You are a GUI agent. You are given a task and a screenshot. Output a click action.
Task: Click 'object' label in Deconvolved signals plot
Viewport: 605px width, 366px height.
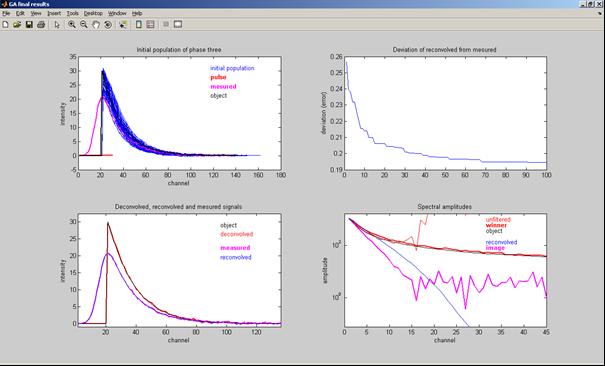coord(228,225)
